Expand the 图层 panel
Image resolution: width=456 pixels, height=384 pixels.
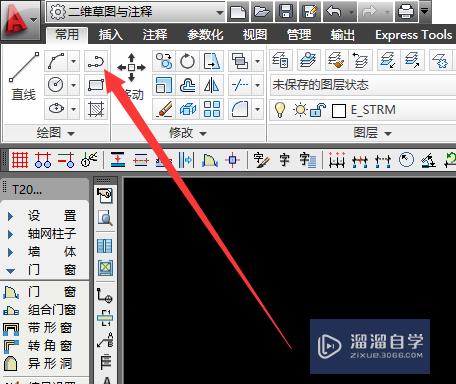(372, 133)
